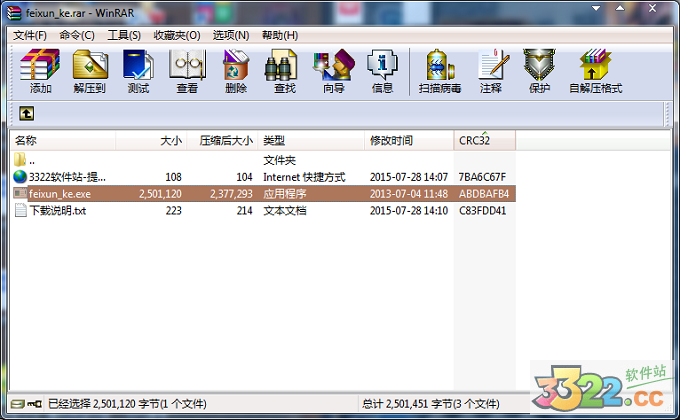Go up one folder level arrow
680x420 pixels.
pyautogui.click(x=26, y=114)
